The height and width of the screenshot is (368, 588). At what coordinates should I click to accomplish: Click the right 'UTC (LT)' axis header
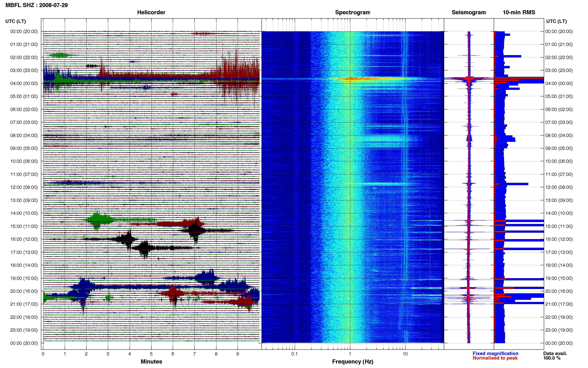tap(556, 21)
